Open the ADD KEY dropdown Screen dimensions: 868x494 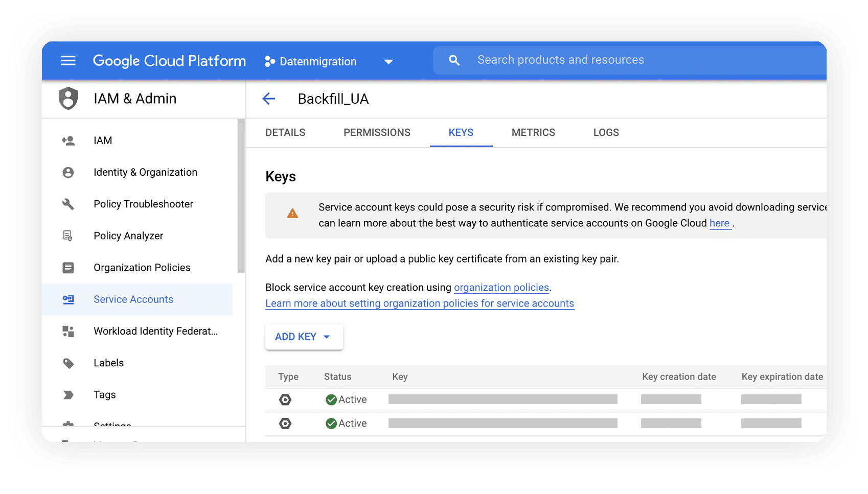click(304, 337)
